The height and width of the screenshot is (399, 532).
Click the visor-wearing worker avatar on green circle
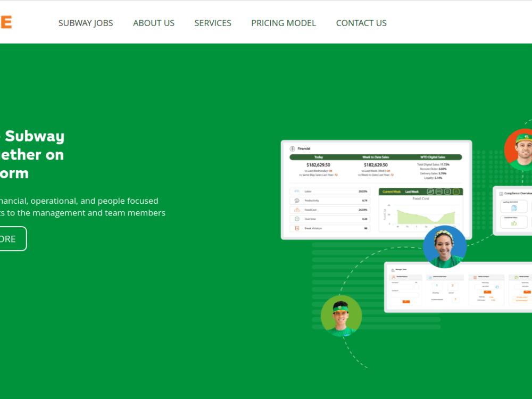[342, 316]
